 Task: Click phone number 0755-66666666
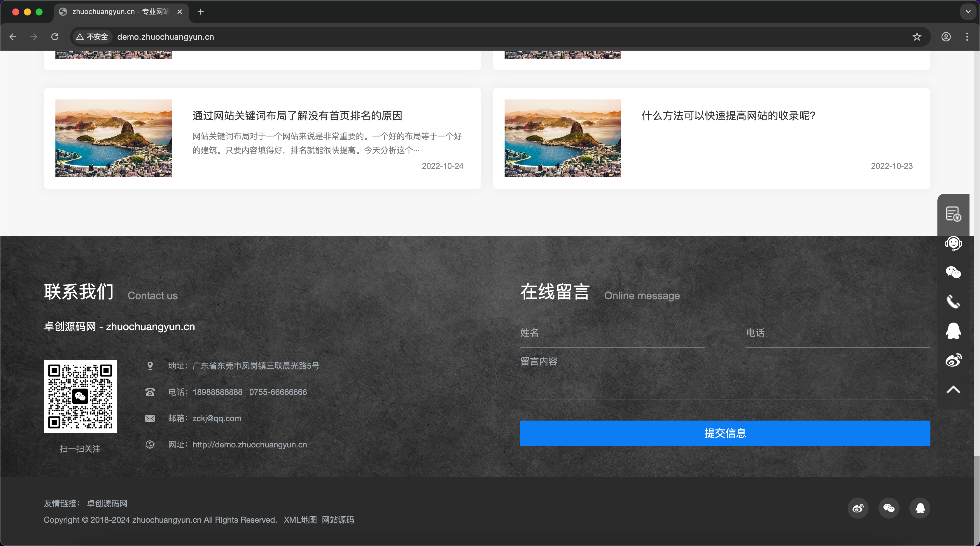pyautogui.click(x=278, y=392)
